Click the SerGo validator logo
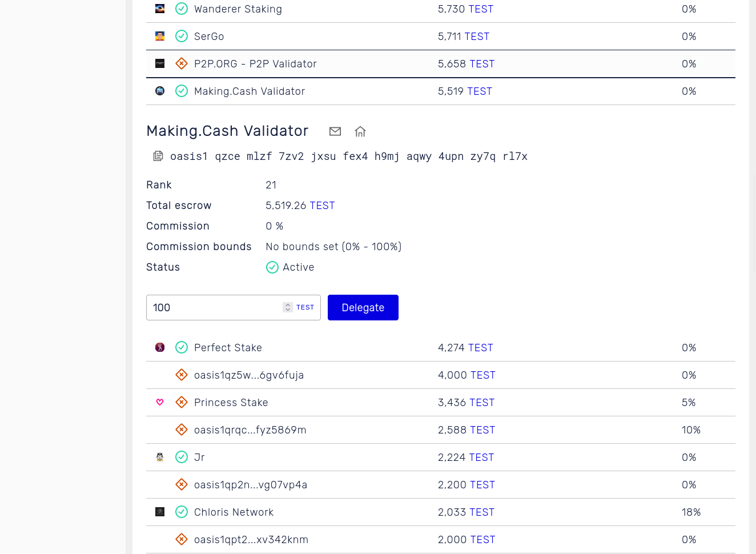The height and width of the screenshot is (554, 756). [x=159, y=36]
